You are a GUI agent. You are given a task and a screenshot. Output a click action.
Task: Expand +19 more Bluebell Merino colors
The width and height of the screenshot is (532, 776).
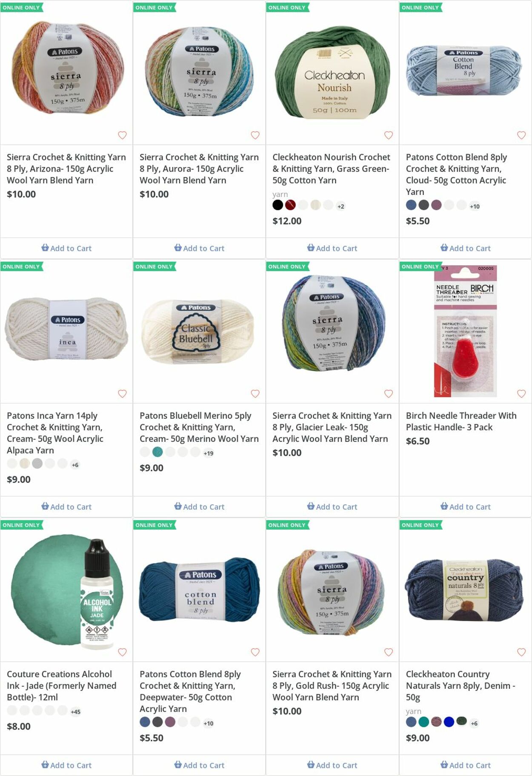208,453
